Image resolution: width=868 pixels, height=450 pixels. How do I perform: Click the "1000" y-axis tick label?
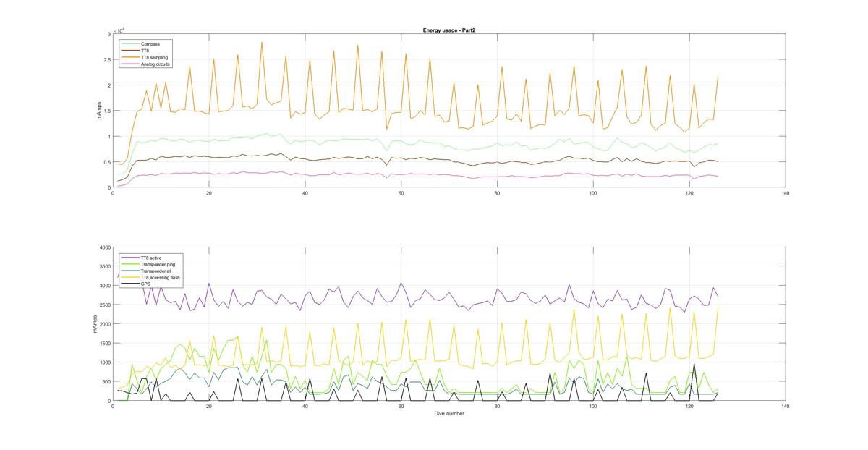tap(105, 362)
